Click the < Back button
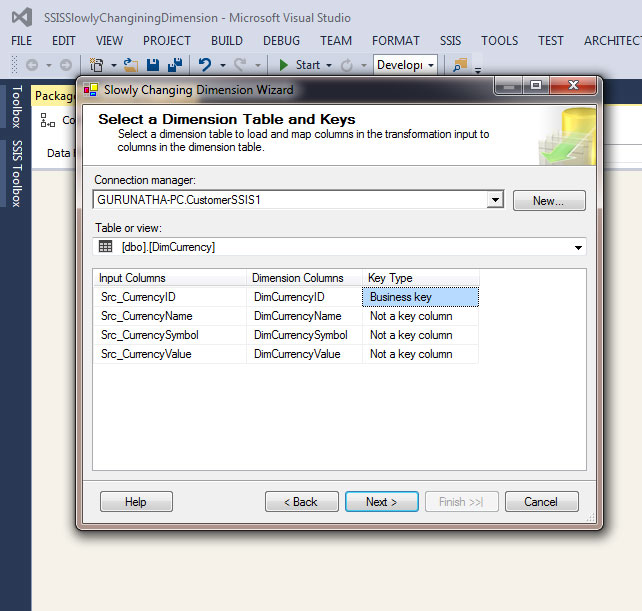 (x=301, y=502)
